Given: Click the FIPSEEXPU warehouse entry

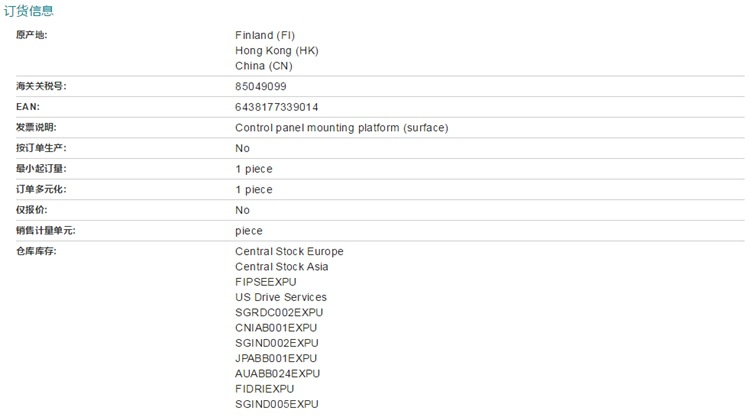Looking at the screenshot, I should [266, 282].
